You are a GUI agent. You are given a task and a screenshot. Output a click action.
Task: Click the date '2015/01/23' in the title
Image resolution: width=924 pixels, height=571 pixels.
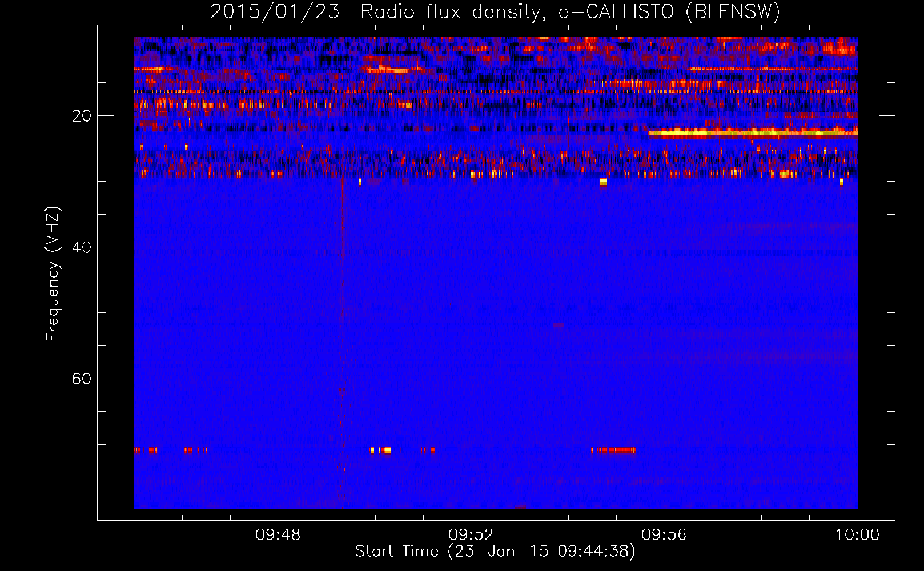click(275, 11)
